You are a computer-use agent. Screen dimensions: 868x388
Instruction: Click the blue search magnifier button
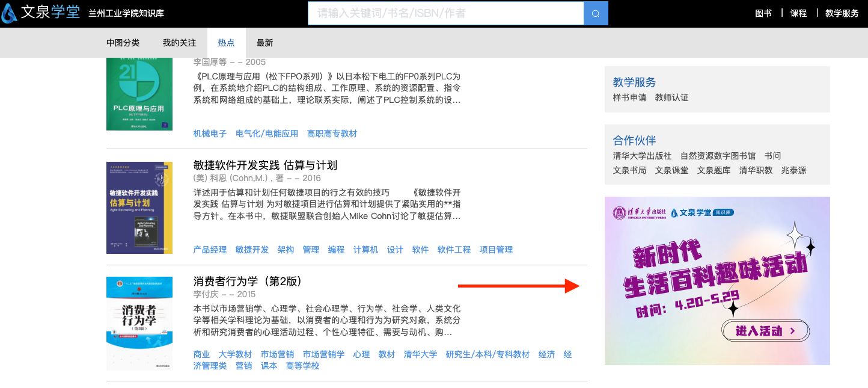[x=595, y=13]
